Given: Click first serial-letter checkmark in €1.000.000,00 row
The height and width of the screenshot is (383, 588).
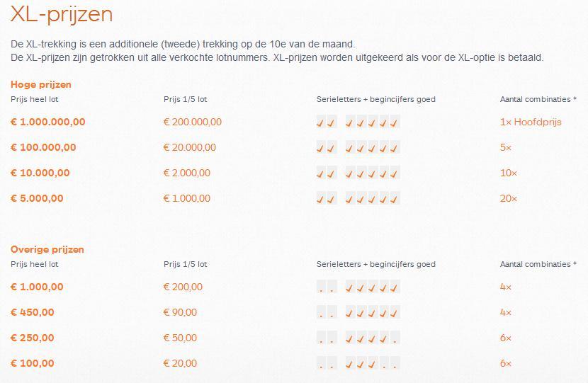Looking at the screenshot, I should pyautogui.click(x=321, y=122).
